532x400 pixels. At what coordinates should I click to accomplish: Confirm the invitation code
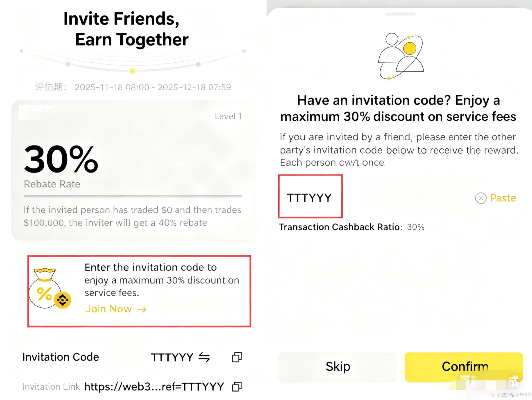point(464,367)
